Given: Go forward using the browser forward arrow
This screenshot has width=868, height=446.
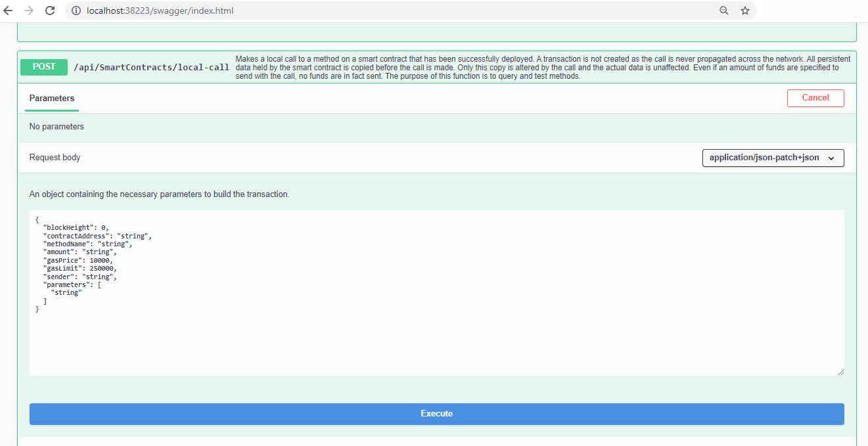Looking at the screenshot, I should coord(29,11).
